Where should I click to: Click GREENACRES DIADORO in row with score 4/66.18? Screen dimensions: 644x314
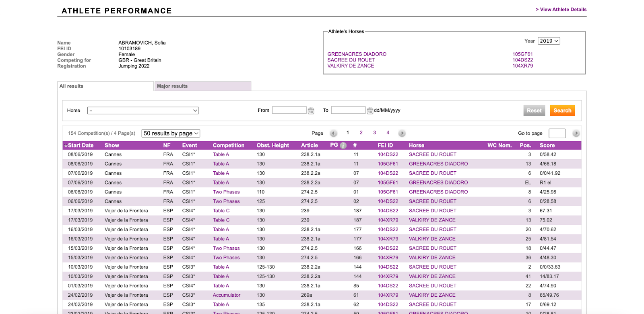click(x=438, y=164)
